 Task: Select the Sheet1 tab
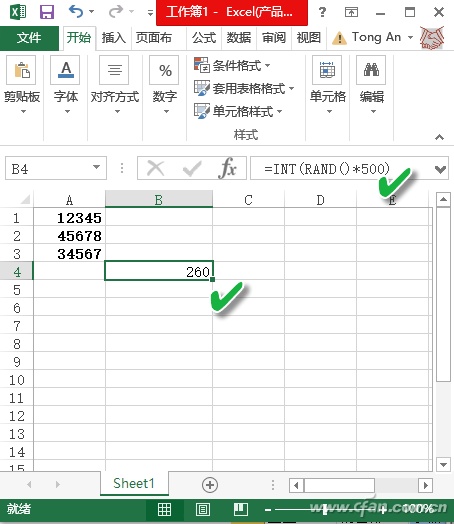click(134, 483)
